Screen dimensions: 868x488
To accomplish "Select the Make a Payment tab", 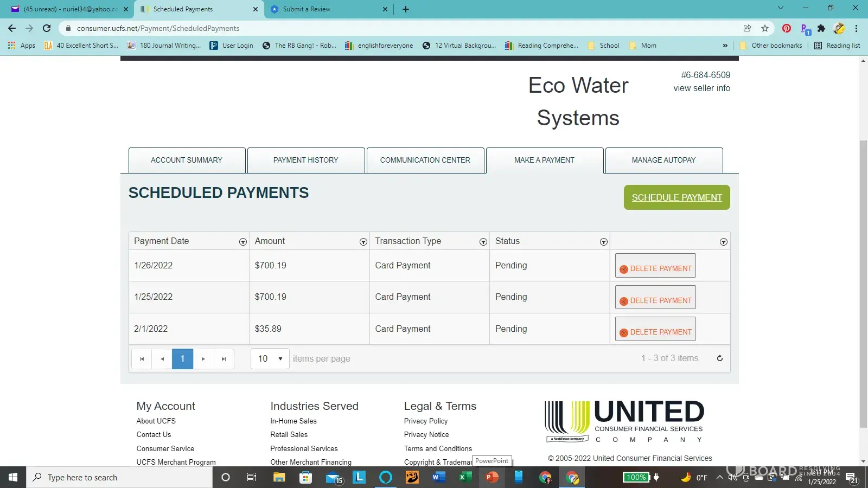I will pos(545,160).
